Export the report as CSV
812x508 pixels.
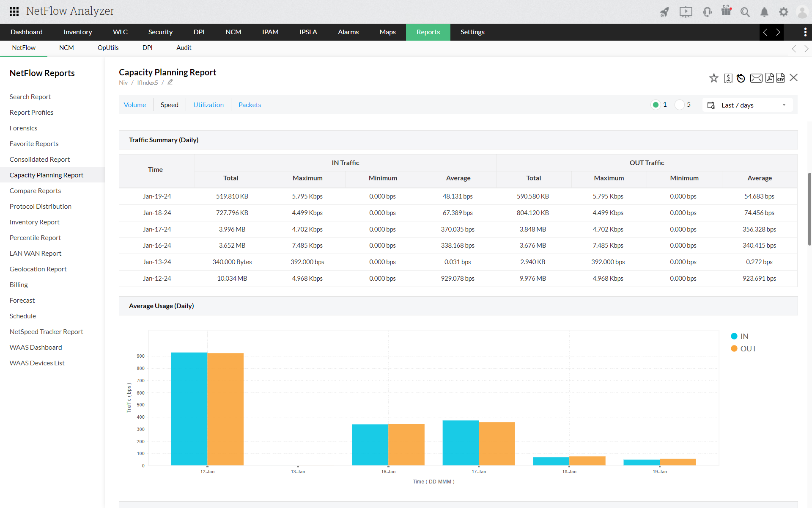pos(781,78)
